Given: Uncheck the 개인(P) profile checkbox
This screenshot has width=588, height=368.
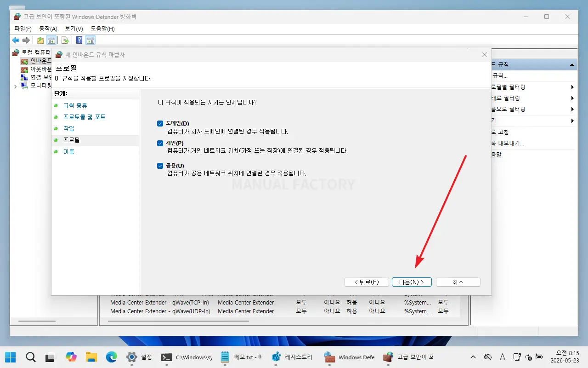Looking at the screenshot, I should coord(160,143).
